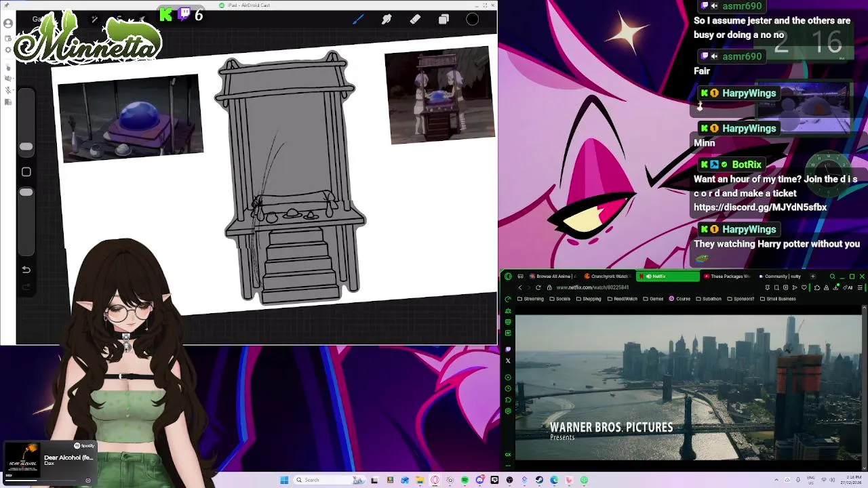
Task: Open the Selection tool in Procreate
Action: [x=119, y=20]
